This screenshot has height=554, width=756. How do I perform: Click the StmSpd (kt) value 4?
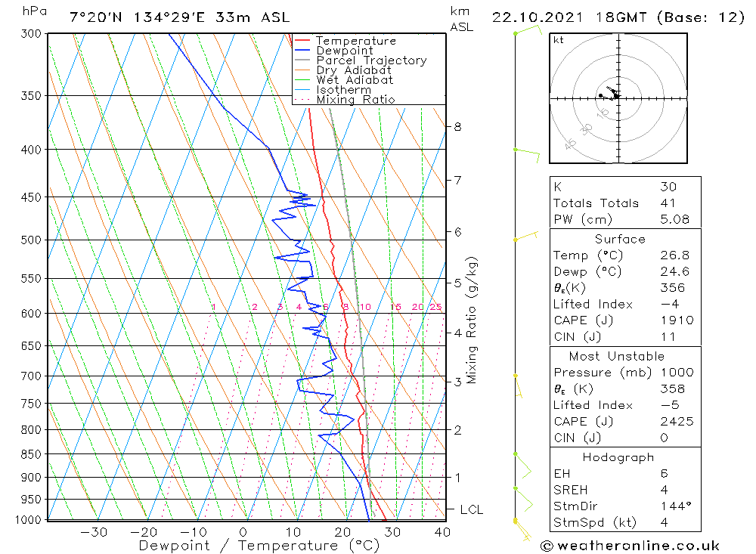tap(665, 522)
